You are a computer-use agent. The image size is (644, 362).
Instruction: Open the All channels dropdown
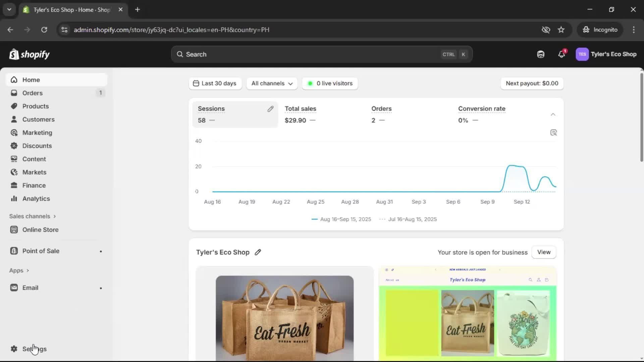click(272, 83)
